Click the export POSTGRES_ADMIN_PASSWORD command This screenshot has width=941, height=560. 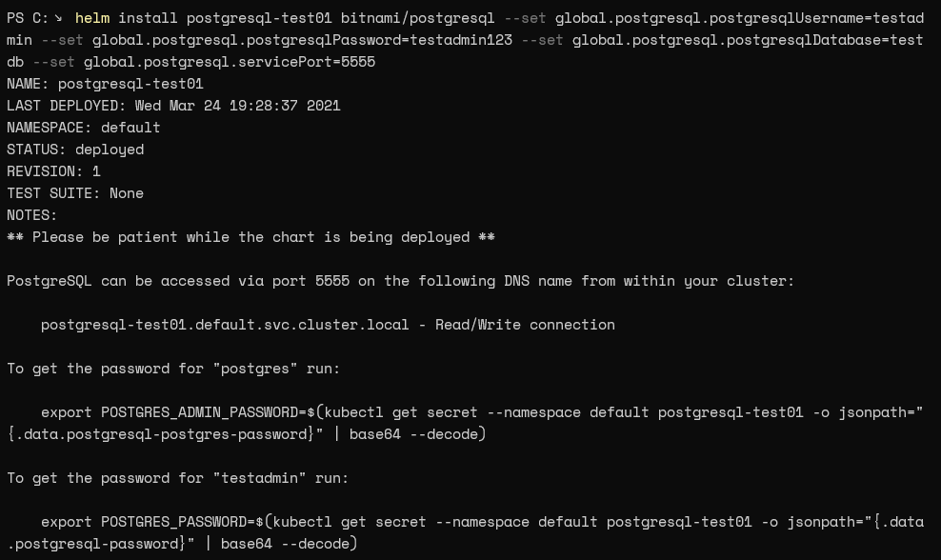(x=465, y=423)
